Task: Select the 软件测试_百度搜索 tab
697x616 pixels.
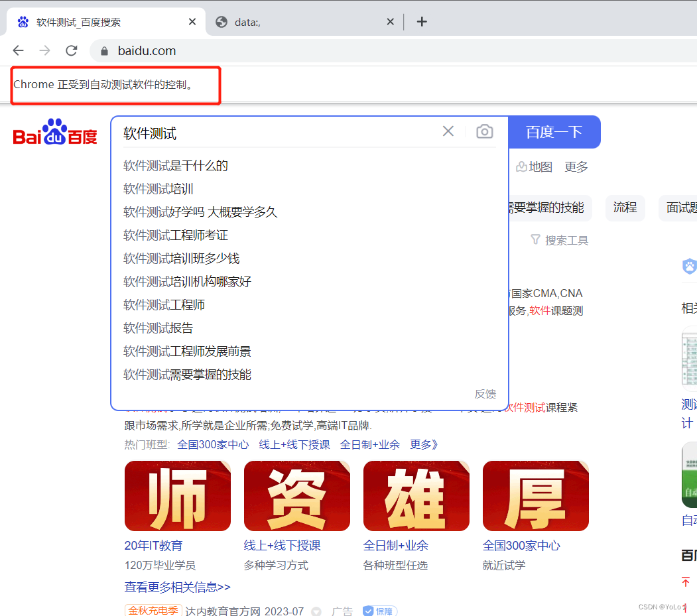Action: tap(106, 22)
